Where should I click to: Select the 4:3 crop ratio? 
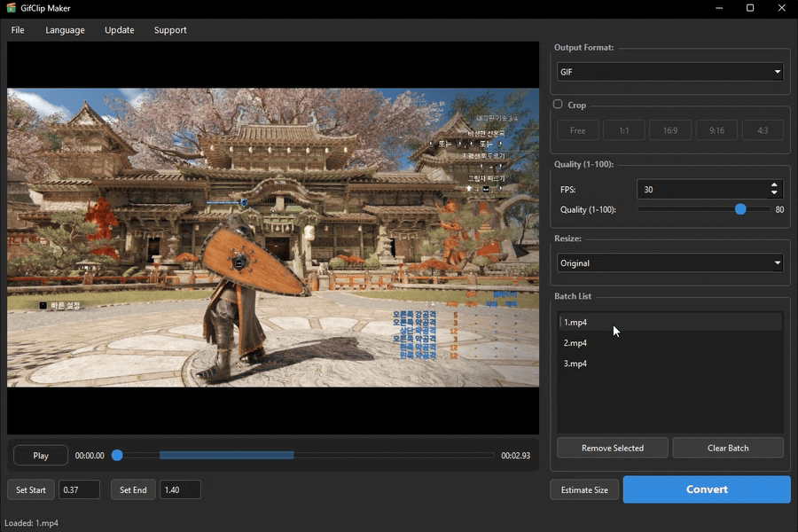(x=763, y=130)
